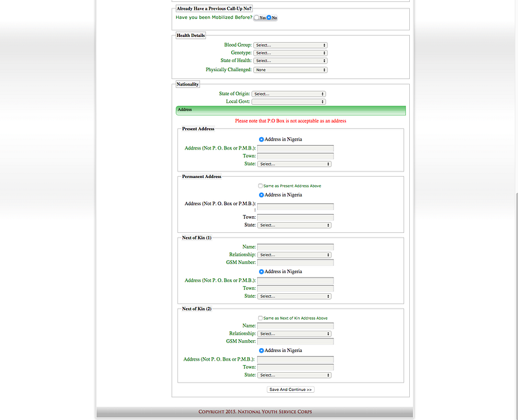Click the green Address section header
Screen dimensions: 518x420
tap(291, 111)
